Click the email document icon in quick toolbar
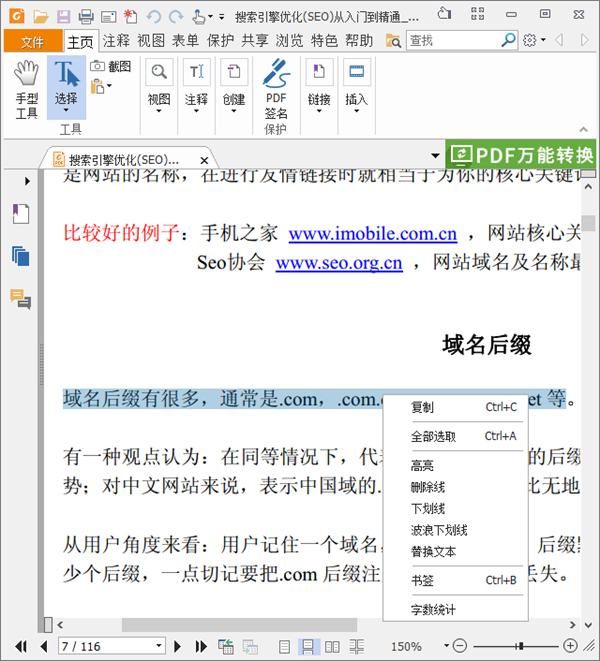 pos(109,17)
